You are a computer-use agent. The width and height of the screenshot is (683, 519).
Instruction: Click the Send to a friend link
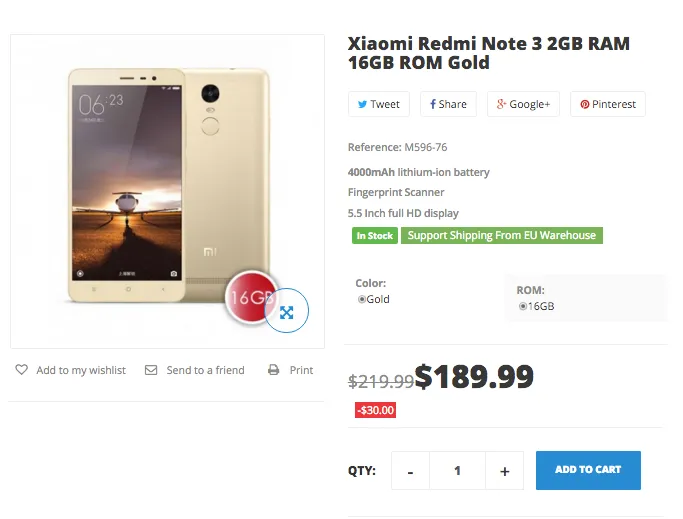pyautogui.click(x=205, y=370)
